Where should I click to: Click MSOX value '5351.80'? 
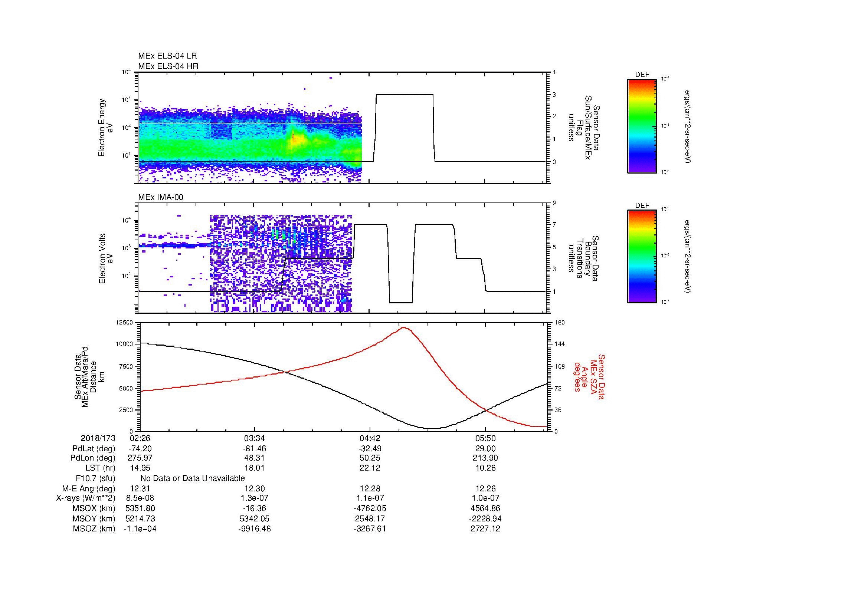click(140, 509)
